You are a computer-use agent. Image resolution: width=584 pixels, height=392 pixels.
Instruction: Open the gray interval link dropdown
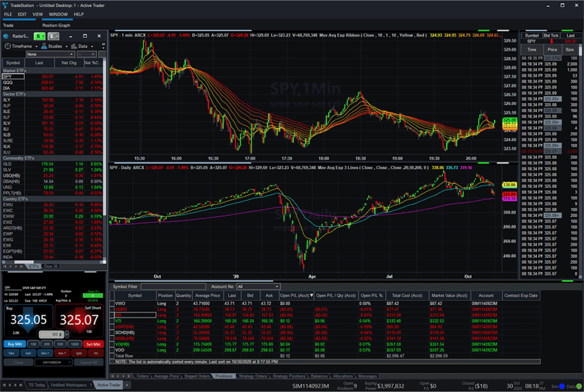point(53,36)
